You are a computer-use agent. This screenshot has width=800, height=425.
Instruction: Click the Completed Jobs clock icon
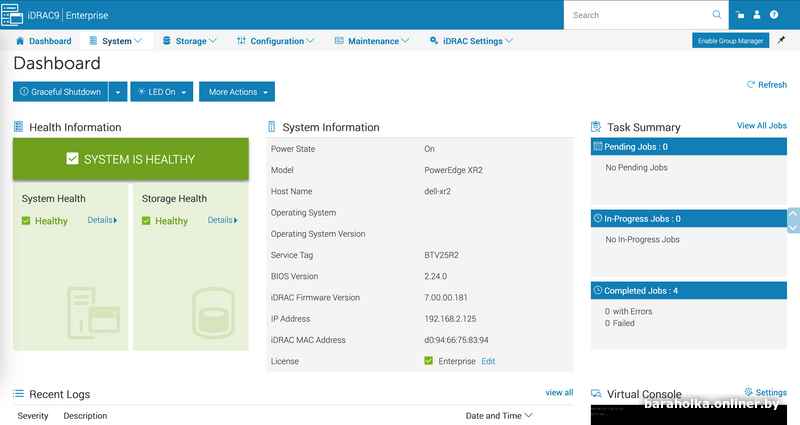point(598,290)
